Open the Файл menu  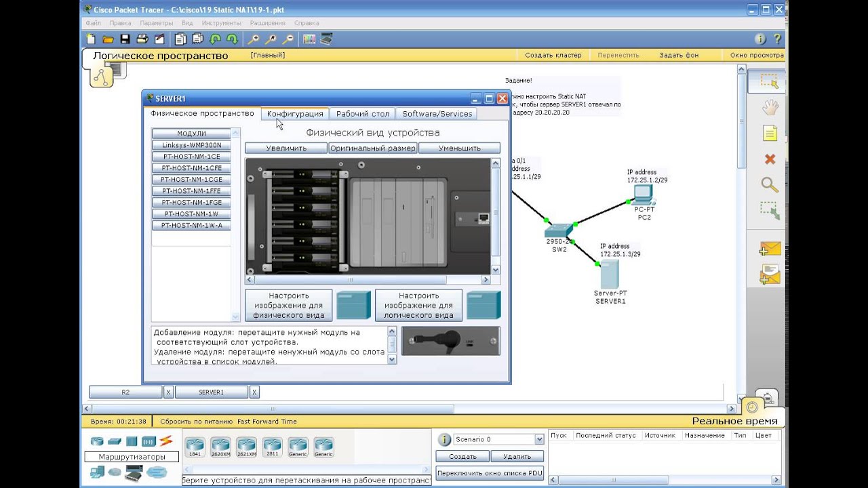93,23
